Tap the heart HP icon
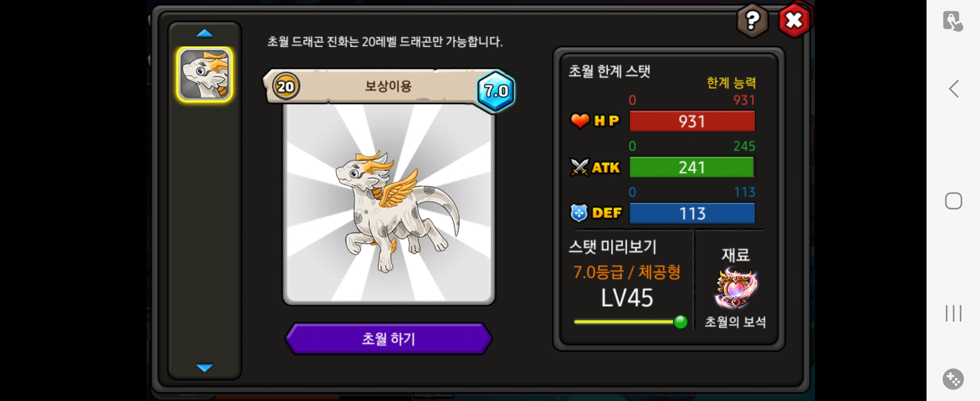This screenshot has width=980, height=401. (x=580, y=121)
